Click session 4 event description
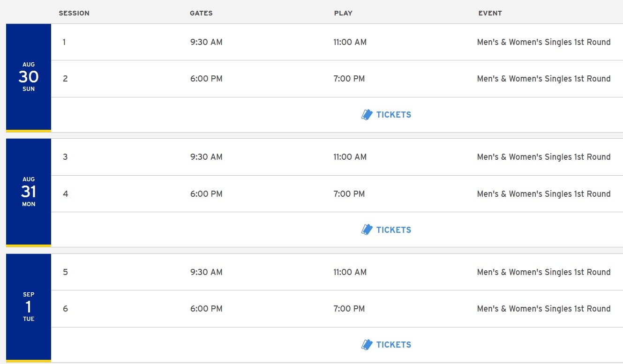 (544, 194)
